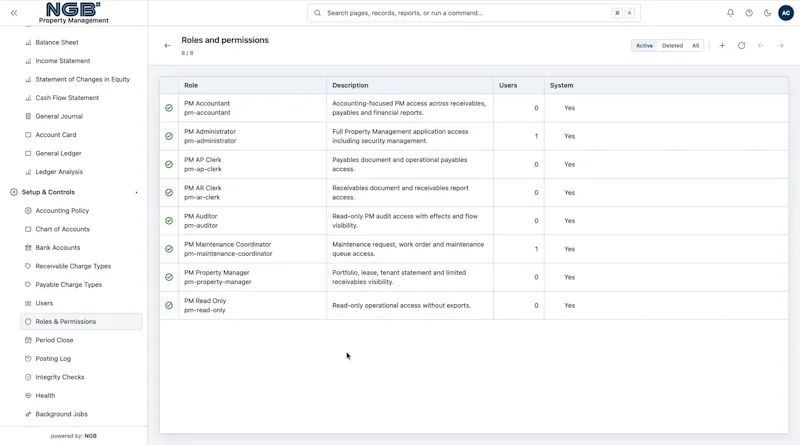
Task: Collapse the sidebar with the double-chevron icon
Action: point(14,13)
